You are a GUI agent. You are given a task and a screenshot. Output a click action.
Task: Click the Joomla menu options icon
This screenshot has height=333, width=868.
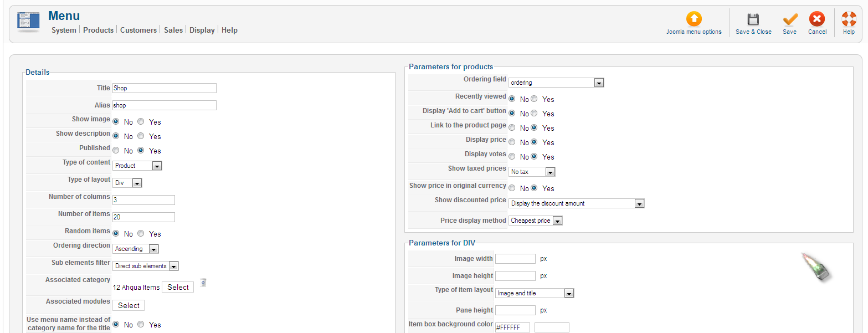pyautogui.click(x=694, y=20)
